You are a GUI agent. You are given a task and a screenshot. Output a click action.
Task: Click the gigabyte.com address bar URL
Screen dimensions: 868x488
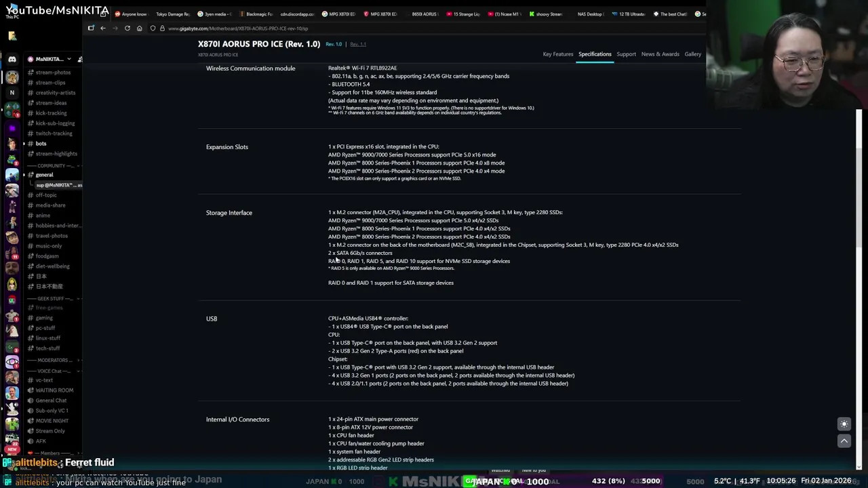(238, 28)
